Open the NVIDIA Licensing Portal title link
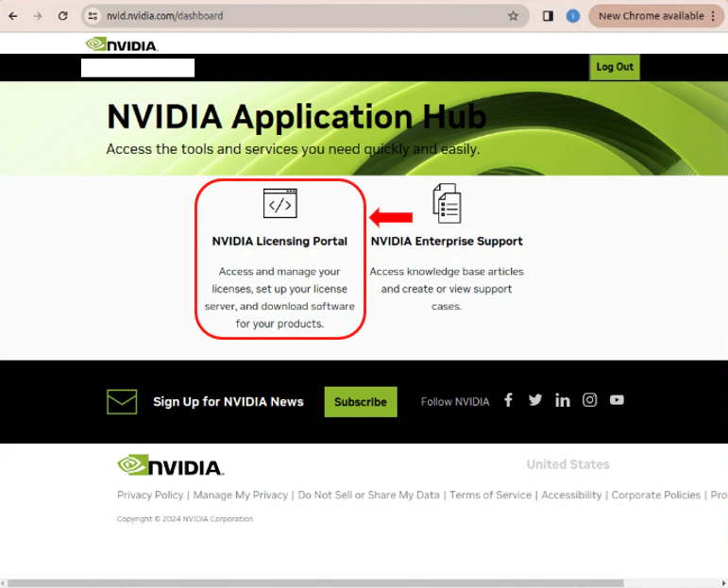Viewport: 728px width, 588px height. pyautogui.click(x=279, y=242)
